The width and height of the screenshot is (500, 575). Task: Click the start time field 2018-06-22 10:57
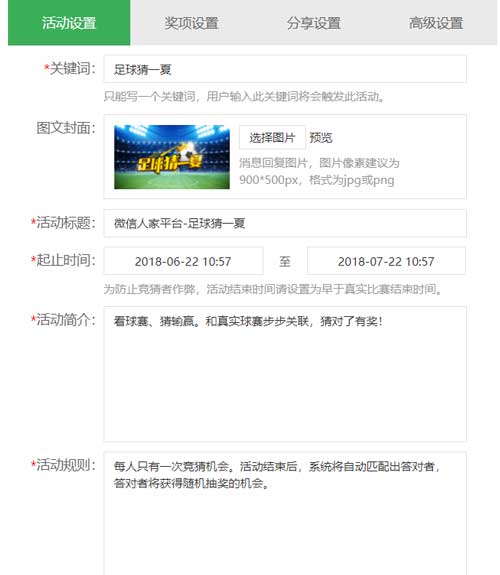click(x=183, y=261)
